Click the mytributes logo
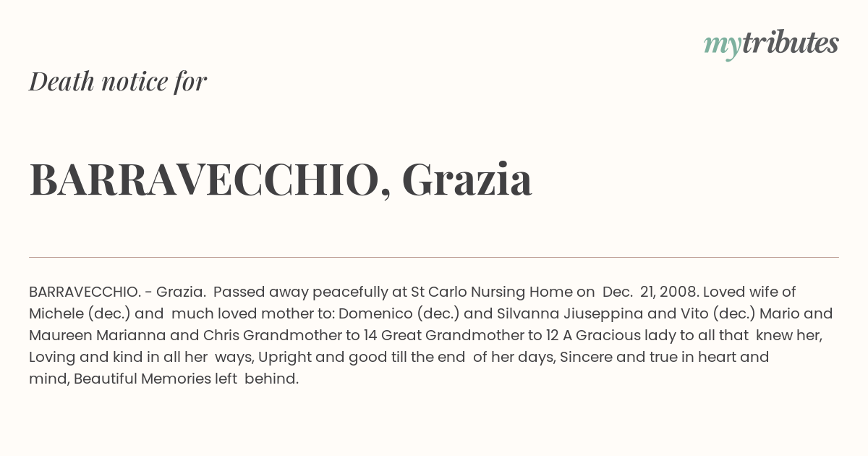The height and width of the screenshot is (456, 868). (771, 45)
